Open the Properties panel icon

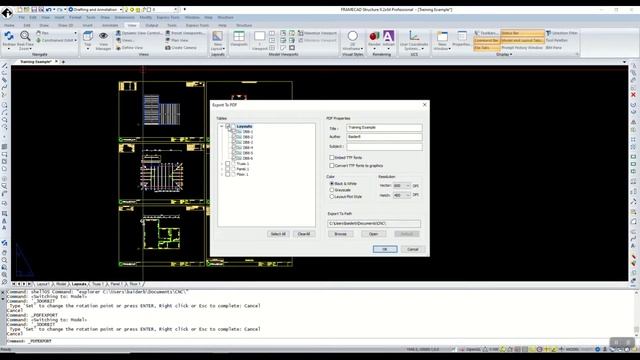(x=462, y=36)
